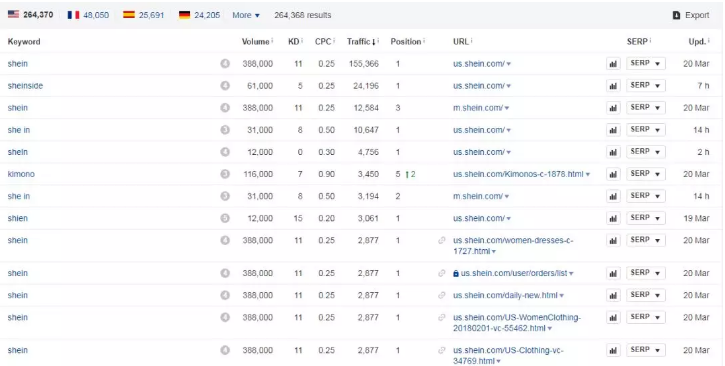725x366 pixels.
Task: Click link icon beside the women-dresses URL
Action: coord(442,240)
